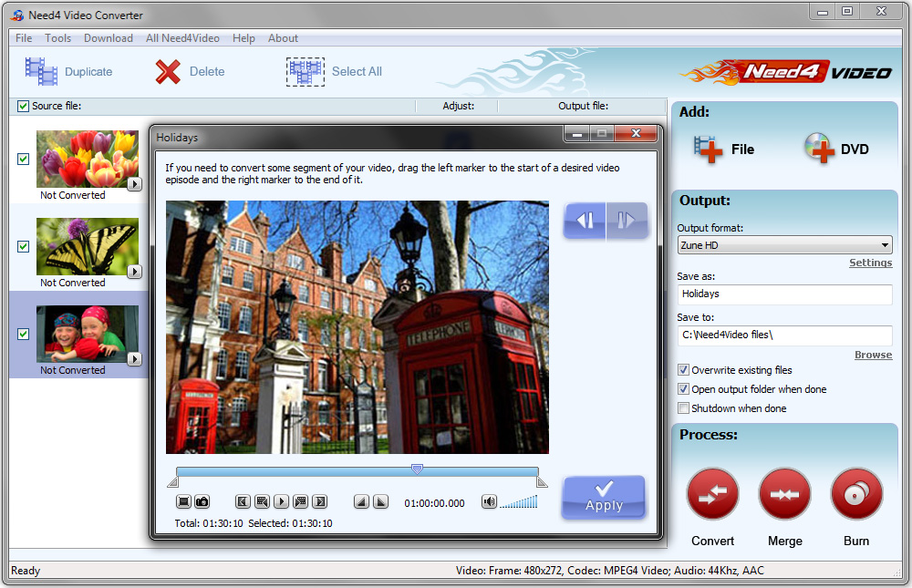Image resolution: width=912 pixels, height=588 pixels.
Task: Open the About menu
Action: (x=284, y=38)
